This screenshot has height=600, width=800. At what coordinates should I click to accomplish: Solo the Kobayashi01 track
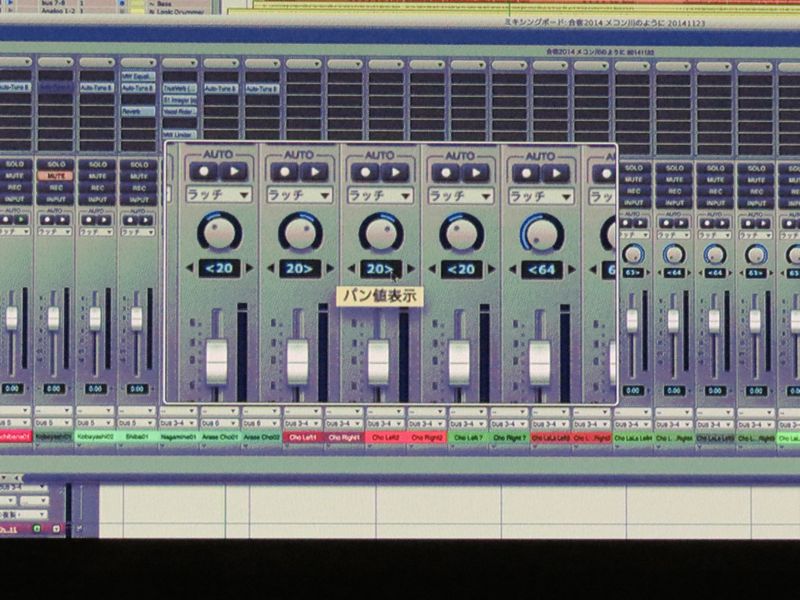(55, 164)
